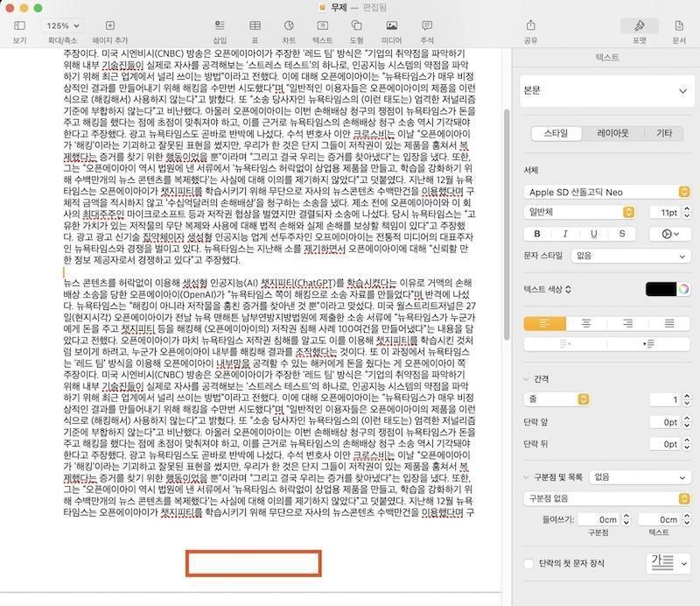Click the line spacing value field
The height and width of the screenshot is (606, 700).
pyautogui.click(x=665, y=399)
